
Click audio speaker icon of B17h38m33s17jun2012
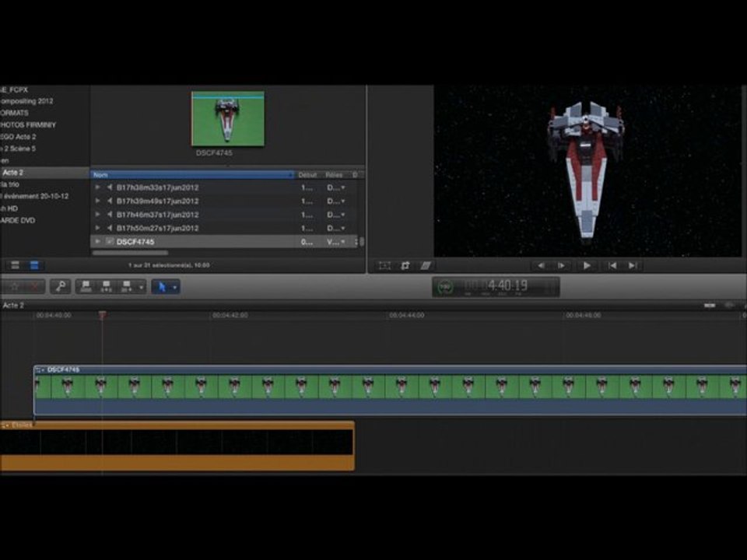(110, 187)
